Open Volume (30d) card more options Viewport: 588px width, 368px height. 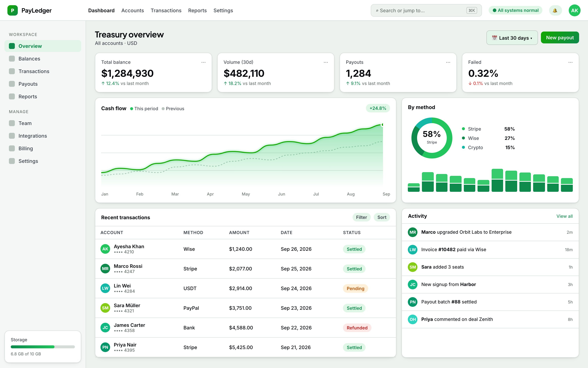(326, 62)
